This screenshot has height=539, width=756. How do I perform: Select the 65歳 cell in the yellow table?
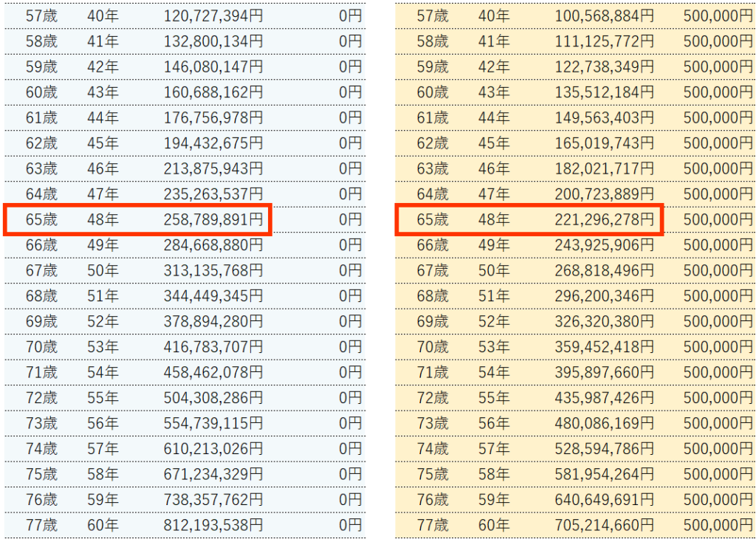coord(432,219)
